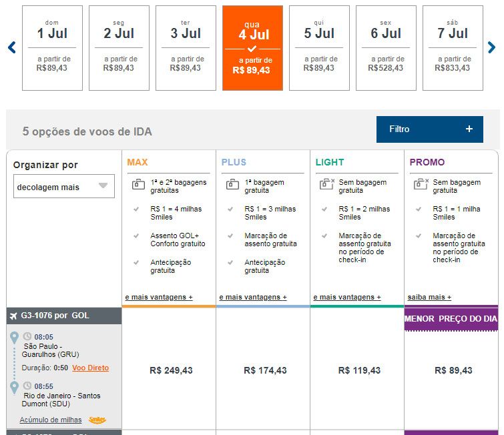
Task: Select the qui 5 Jul date card
Action: pos(319,48)
